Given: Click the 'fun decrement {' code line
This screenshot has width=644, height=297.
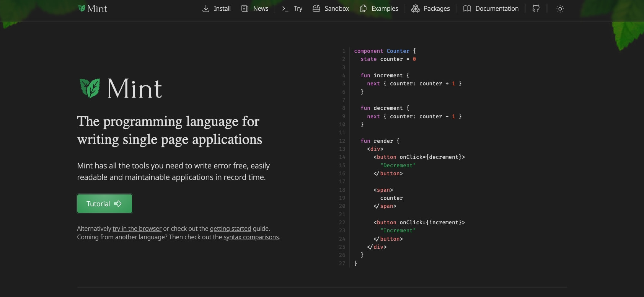Looking at the screenshot, I should [x=385, y=108].
